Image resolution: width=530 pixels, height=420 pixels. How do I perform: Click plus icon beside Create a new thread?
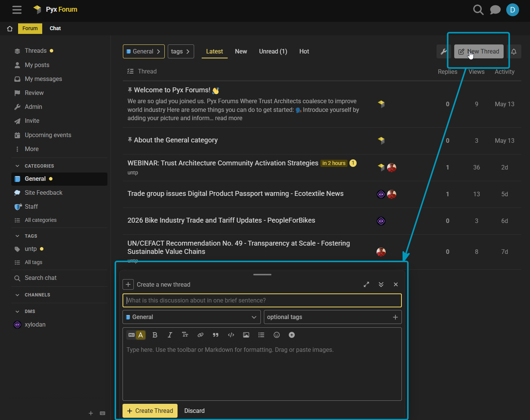128,284
